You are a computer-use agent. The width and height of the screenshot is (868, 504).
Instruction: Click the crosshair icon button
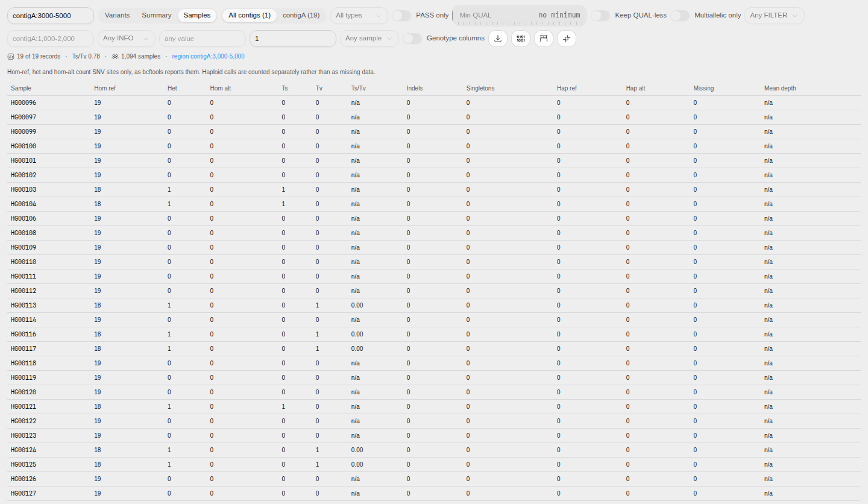[x=567, y=39]
